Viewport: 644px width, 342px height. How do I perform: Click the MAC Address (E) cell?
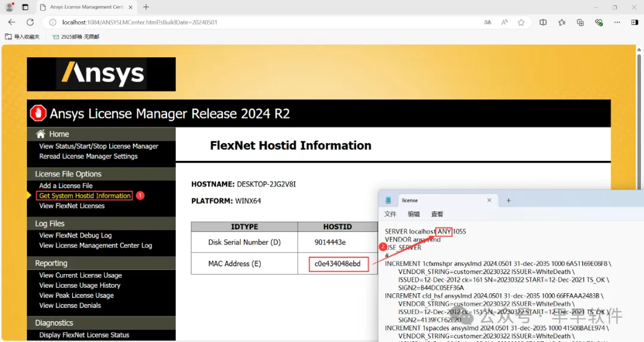(x=244, y=263)
